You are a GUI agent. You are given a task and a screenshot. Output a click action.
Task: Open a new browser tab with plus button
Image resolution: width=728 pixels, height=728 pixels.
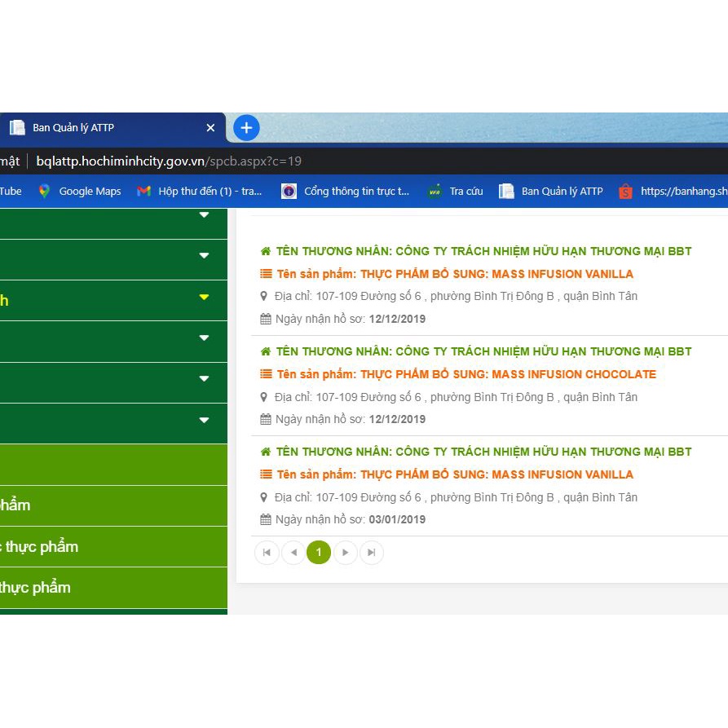pos(246,128)
